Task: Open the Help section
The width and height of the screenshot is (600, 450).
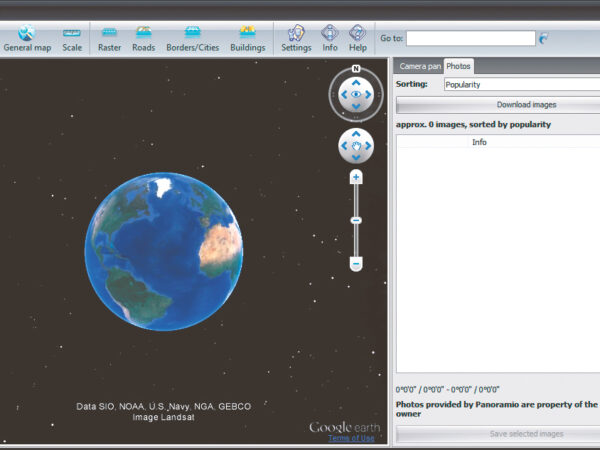Action: 357,38
